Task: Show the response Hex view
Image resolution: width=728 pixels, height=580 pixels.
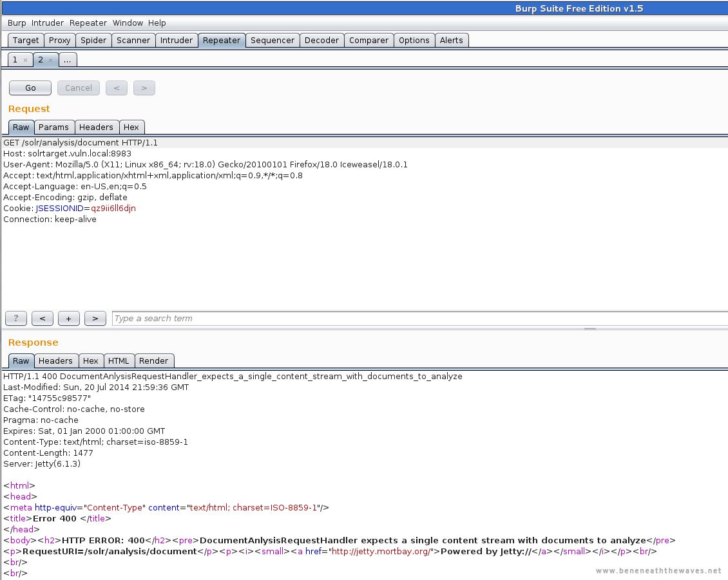Action: 91,361
